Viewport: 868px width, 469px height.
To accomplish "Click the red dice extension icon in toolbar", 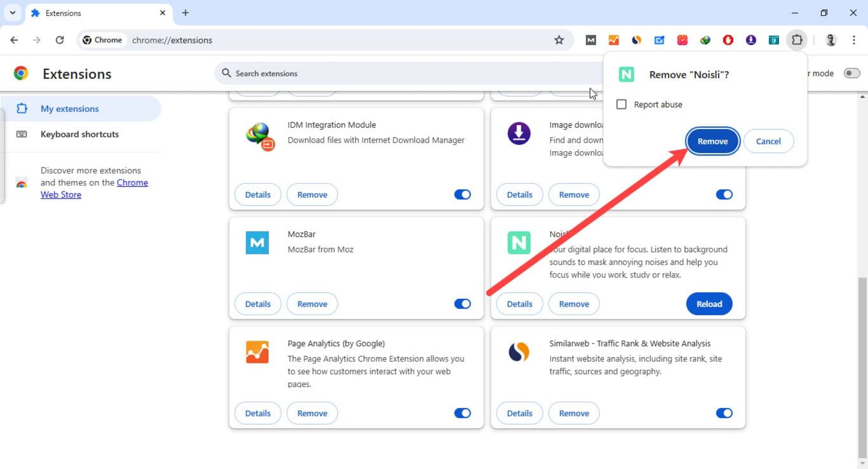I will pos(682,40).
